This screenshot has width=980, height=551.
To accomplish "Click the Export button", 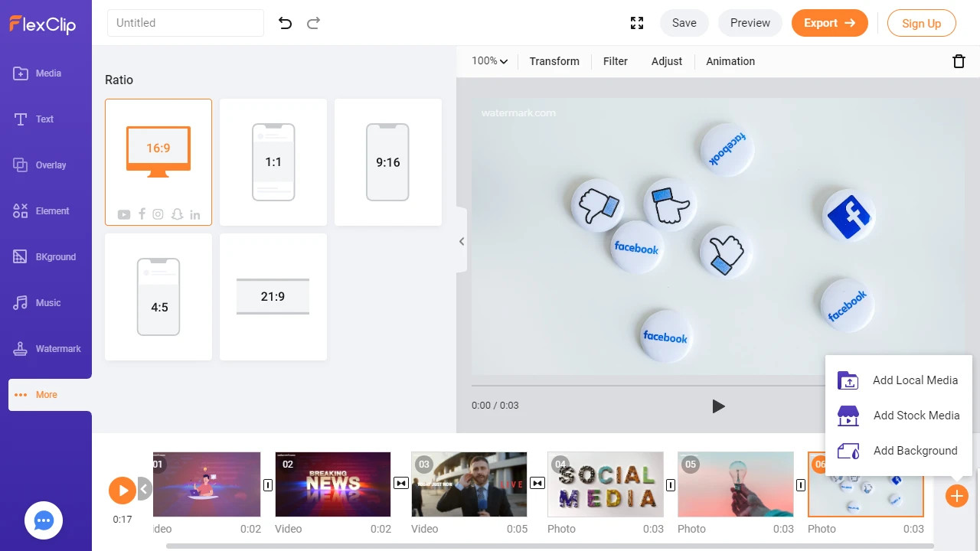I will [x=829, y=23].
